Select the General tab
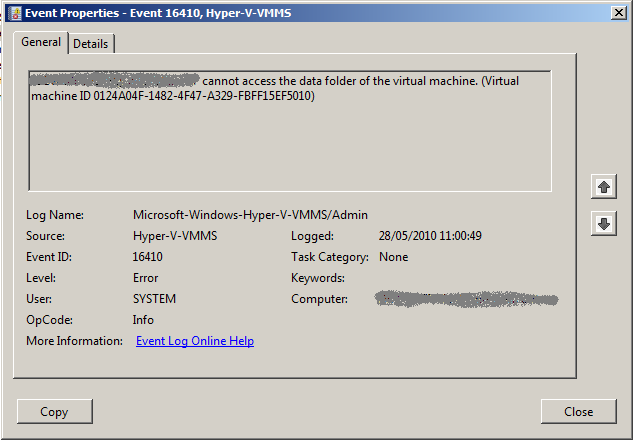This screenshot has height=440, width=633. pyautogui.click(x=41, y=43)
